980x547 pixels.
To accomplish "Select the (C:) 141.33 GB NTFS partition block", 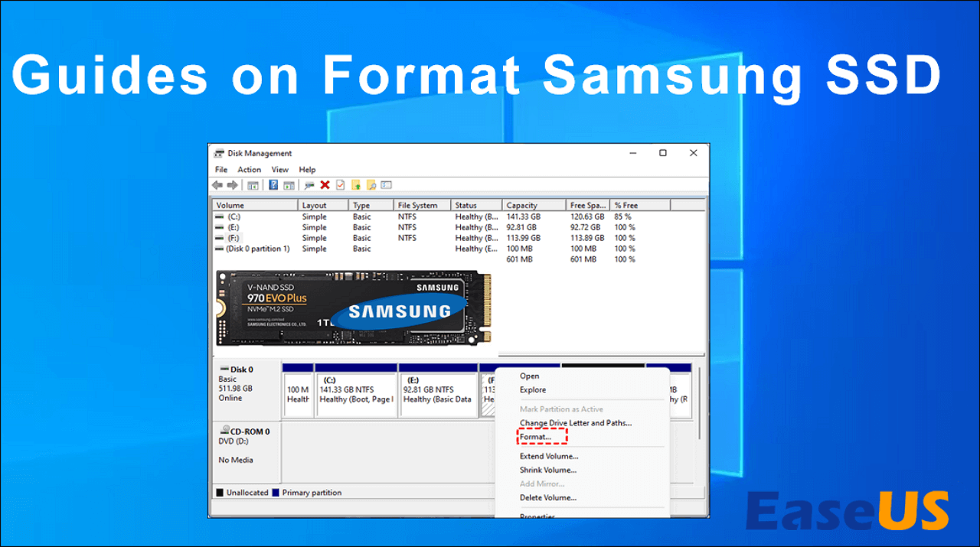I will [x=356, y=391].
